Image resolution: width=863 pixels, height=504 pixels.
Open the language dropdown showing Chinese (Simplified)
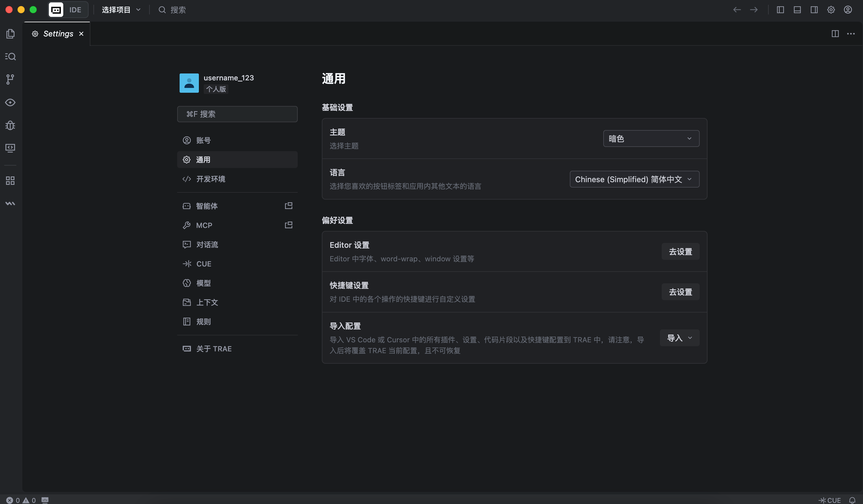pyautogui.click(x=634, y=179)
